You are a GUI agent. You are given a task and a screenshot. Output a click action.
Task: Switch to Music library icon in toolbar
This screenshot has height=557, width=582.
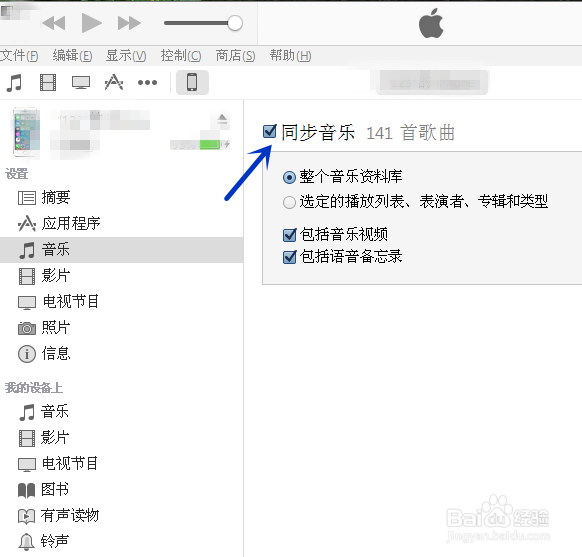coord(14,82)
